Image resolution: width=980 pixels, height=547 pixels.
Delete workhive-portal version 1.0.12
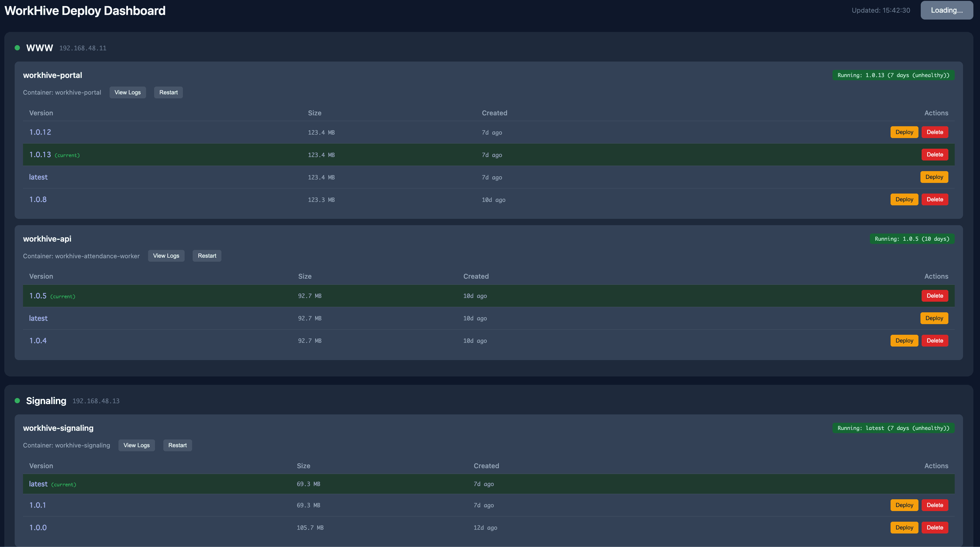pyautogui.click(x=934, y=132)
